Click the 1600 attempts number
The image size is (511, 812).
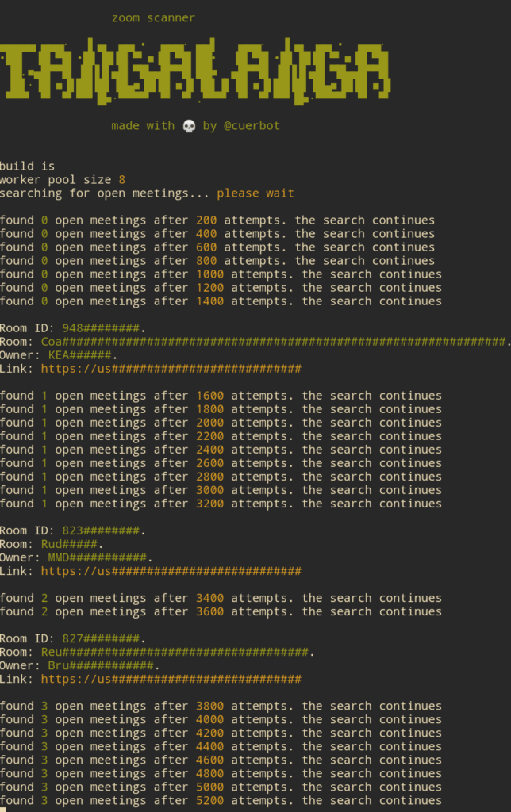(209, 396)
